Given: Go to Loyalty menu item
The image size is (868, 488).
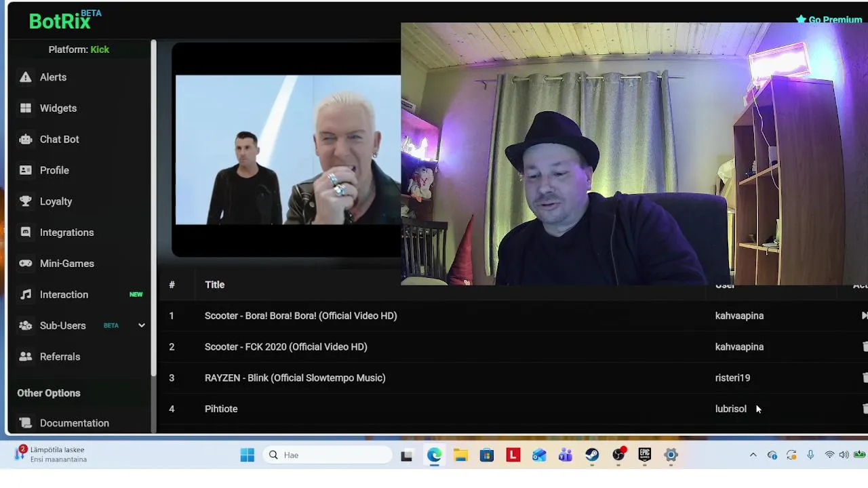Looking at the screenshot, I should (56, 201).
